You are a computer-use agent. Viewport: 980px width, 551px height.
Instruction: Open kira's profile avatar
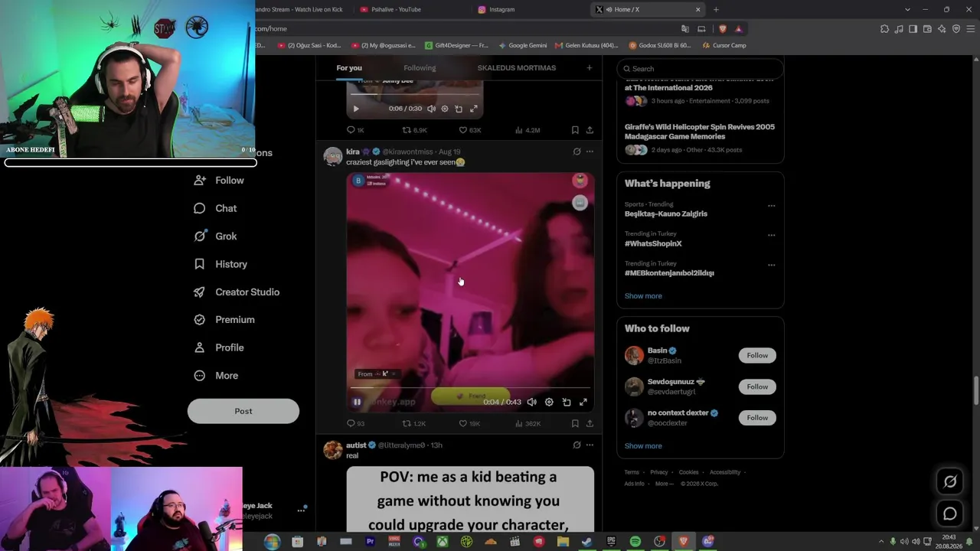[x=333, y=156]
